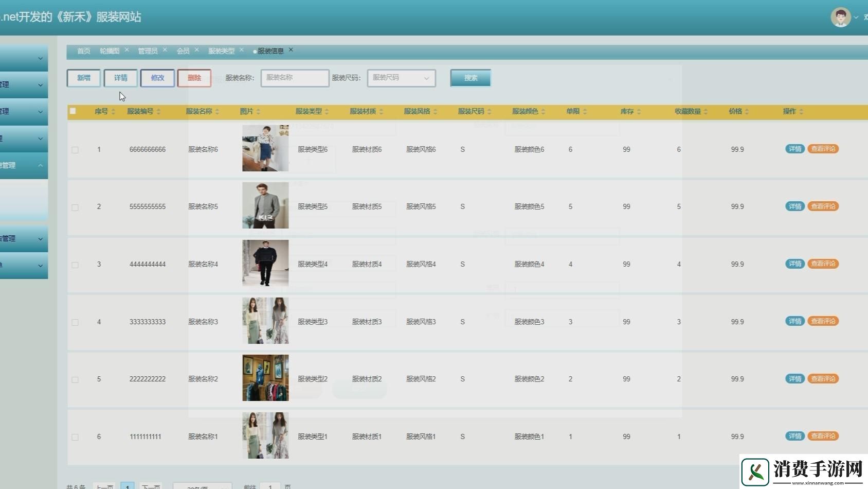868x489 pixels.
Task: Sort by 库存 column arrows
Action: (x=639, y=112)
